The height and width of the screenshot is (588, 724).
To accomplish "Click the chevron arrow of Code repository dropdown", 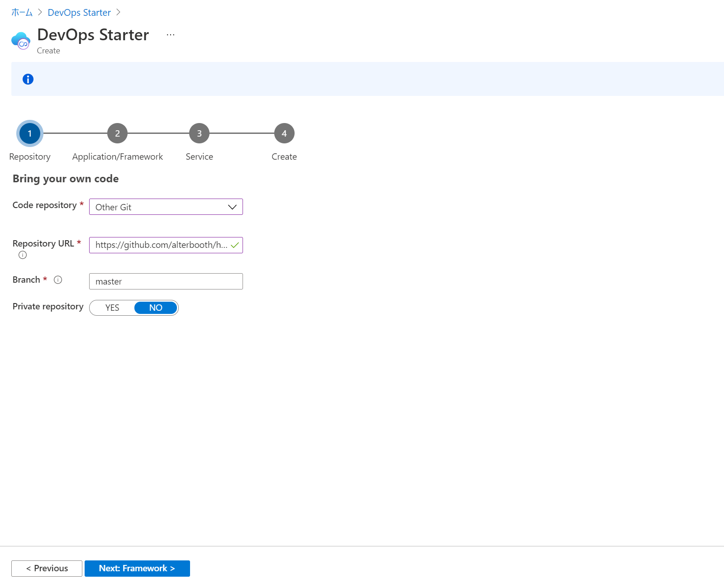I will coord(232,207).
